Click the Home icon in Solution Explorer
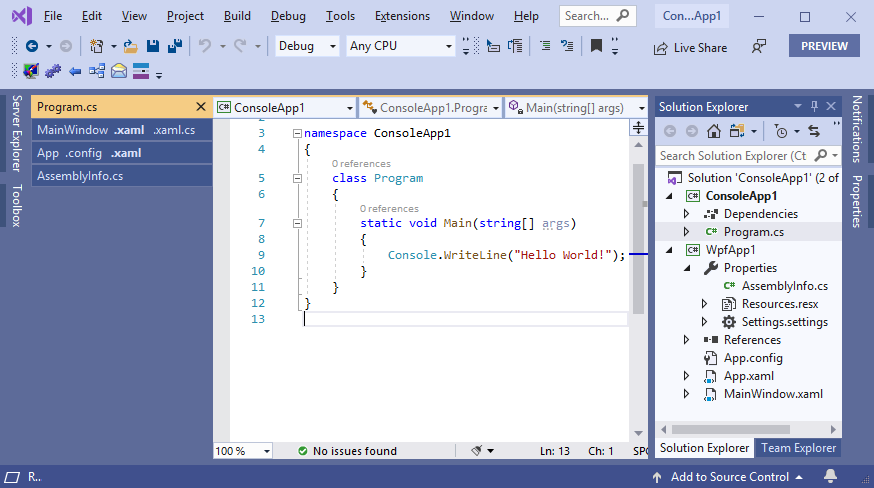The image size is (874, 488). (714, 131)
